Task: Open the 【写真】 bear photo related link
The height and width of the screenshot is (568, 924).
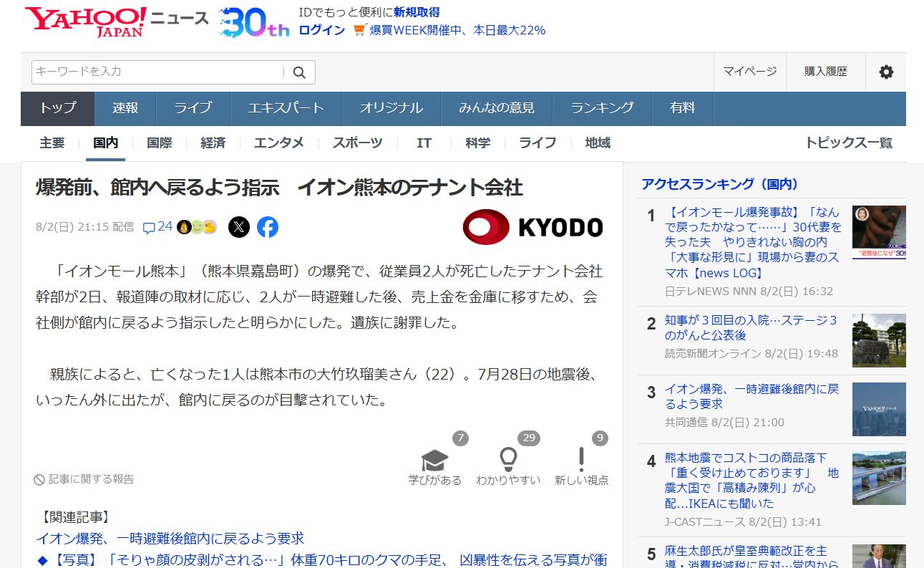Action: coord(322,559)
